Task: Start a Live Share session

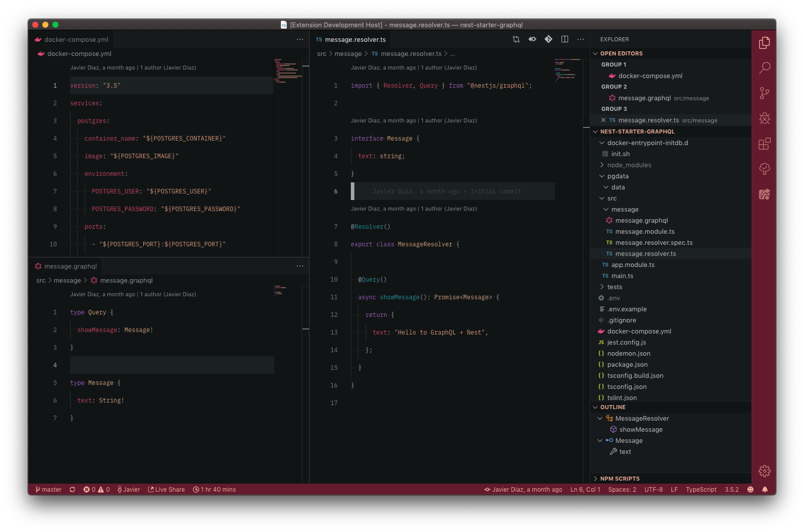Action: click(x=166, y=490)
